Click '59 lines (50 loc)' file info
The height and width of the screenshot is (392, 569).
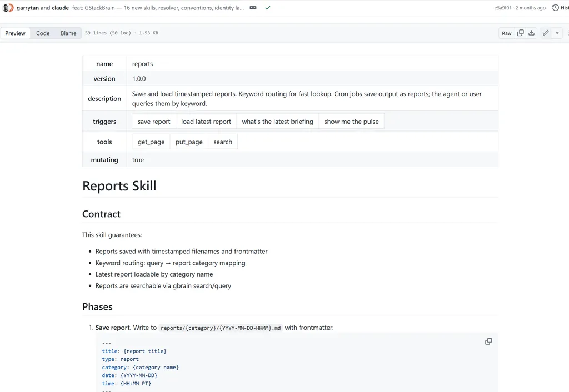tap(108, 33)
